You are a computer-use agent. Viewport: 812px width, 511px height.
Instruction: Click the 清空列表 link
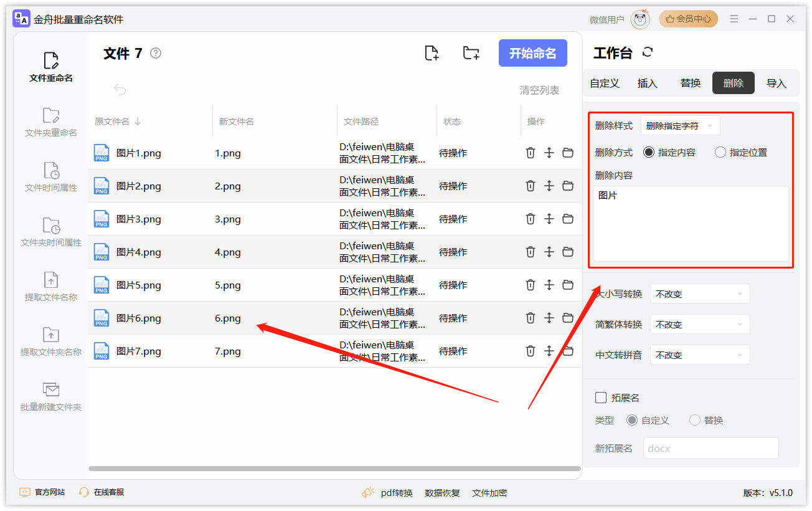(x=539, y=90)
